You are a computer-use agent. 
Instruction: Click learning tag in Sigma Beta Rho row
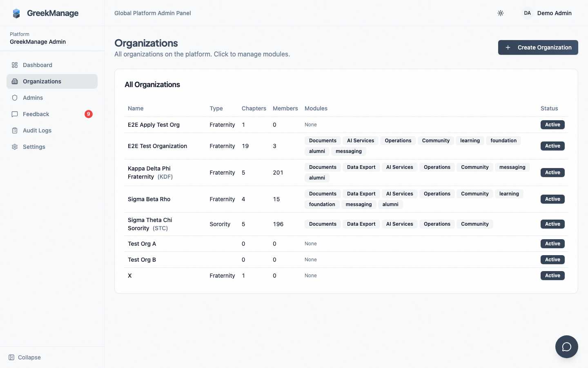tap(509, 194)
